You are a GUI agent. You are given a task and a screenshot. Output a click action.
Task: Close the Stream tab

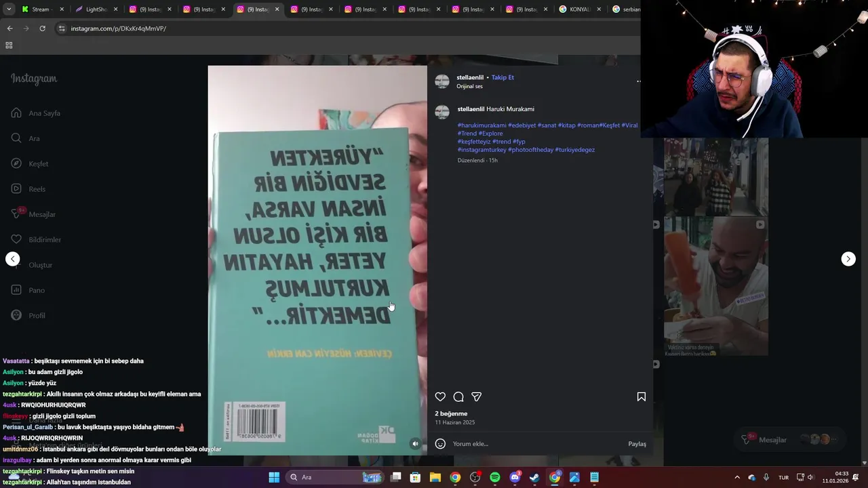pyautogui.click(x=62, y=9)
